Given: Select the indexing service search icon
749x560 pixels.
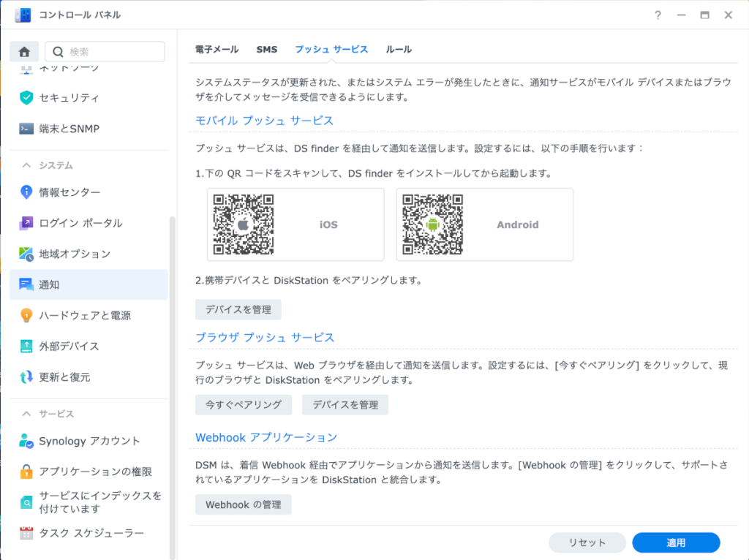Looking at the screenshot, I should (x=26, y=502).
